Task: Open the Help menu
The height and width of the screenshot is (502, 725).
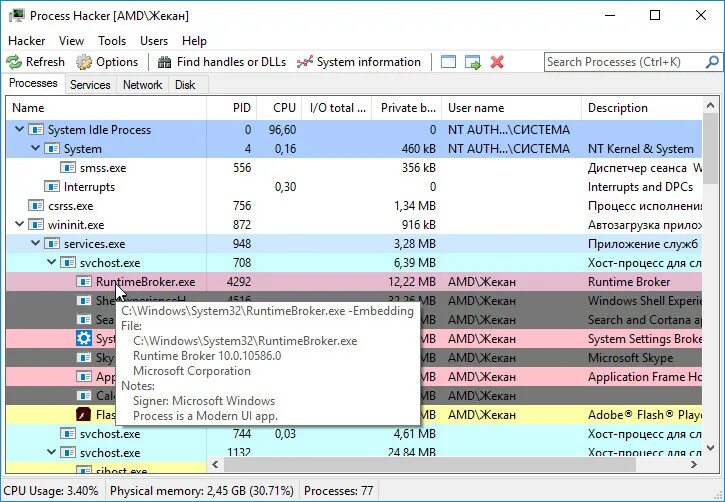Action: tap(194, 41)
